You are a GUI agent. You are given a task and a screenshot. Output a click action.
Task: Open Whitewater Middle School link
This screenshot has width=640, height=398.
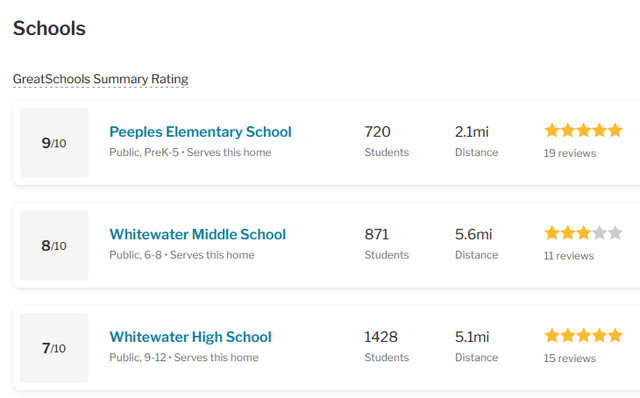198,234
